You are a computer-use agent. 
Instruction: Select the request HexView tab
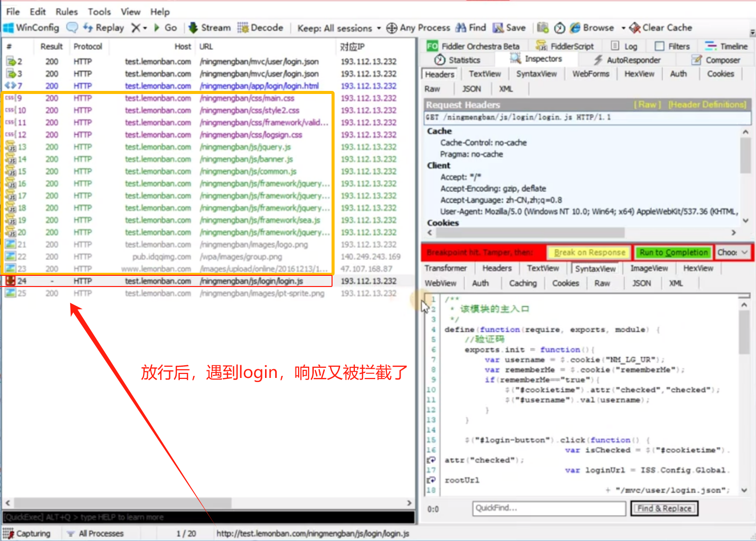639,74
